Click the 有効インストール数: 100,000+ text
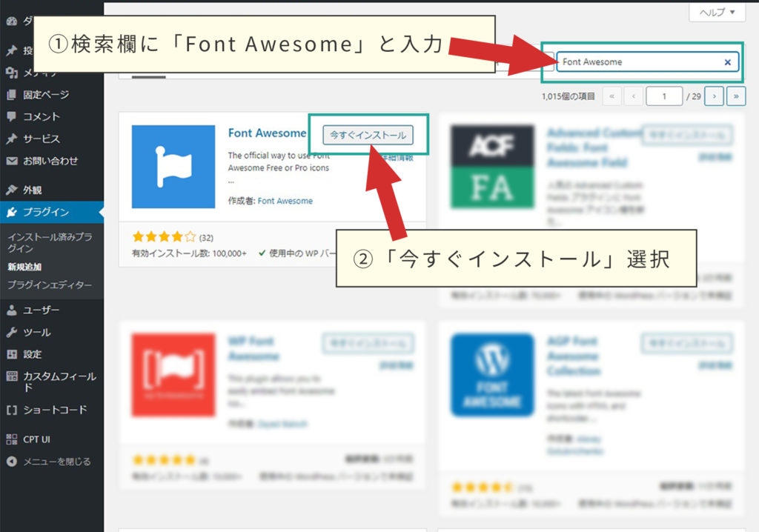 [189, 253]
